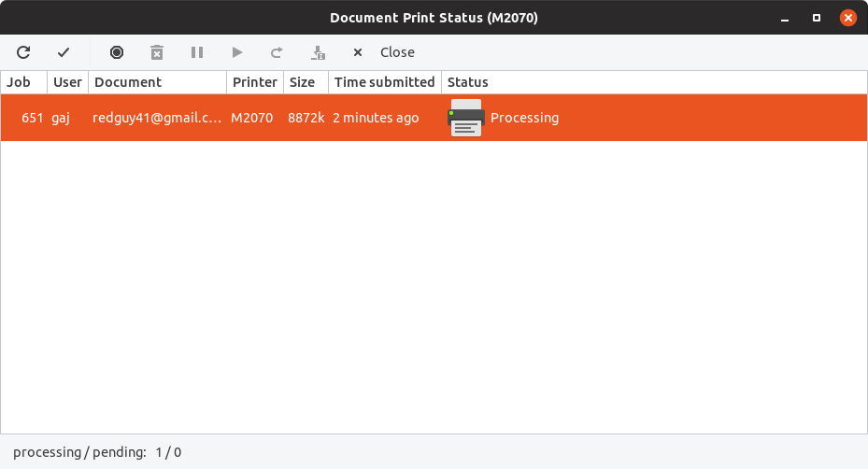Screen dimensions: 868x469
Task: Click the Cancel job circle icon
Action: point(117,52)
